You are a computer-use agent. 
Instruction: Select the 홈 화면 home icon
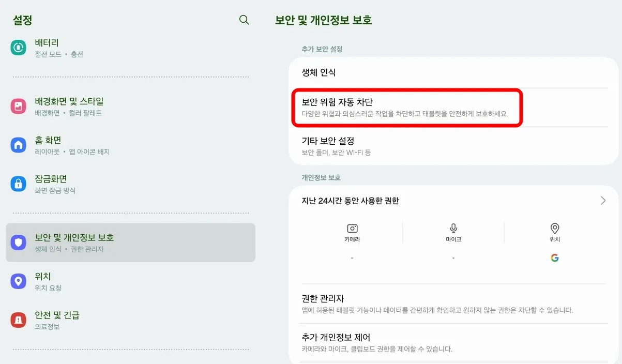pos(18,144)
